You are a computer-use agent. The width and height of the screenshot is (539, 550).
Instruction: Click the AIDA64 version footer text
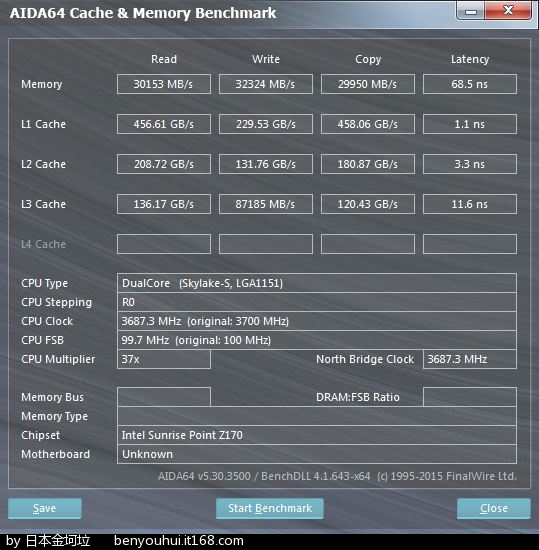coord(337,476)
